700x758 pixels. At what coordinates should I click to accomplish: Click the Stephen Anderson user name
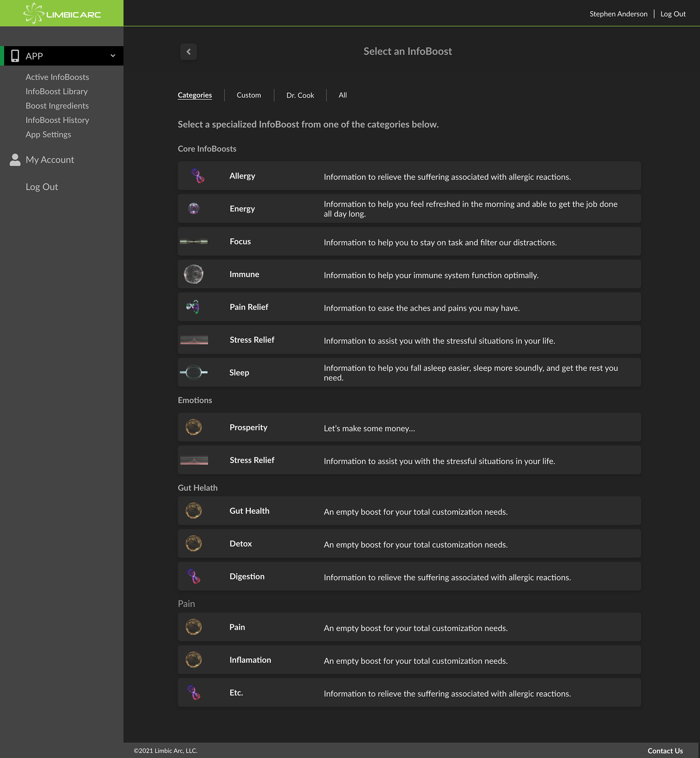point(618,14)
